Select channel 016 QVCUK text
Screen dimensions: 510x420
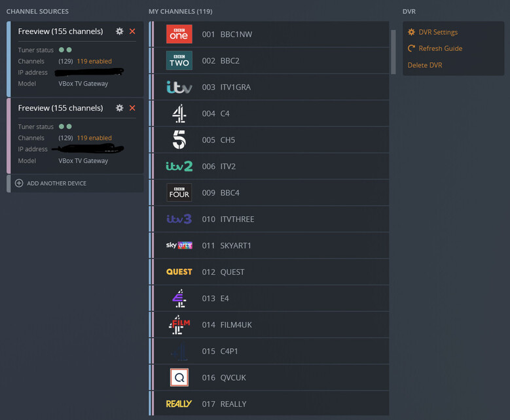pyautogui.click(x=224, y=377)
